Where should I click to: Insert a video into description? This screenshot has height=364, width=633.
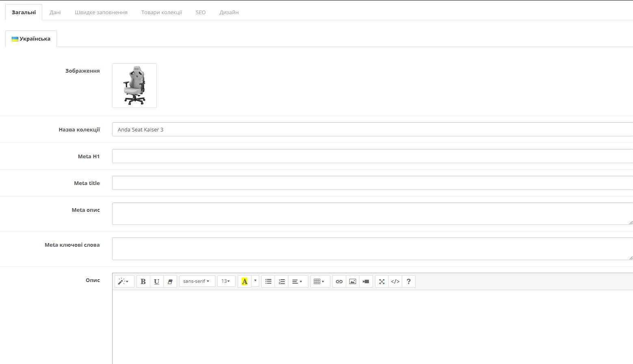(366, 282)
